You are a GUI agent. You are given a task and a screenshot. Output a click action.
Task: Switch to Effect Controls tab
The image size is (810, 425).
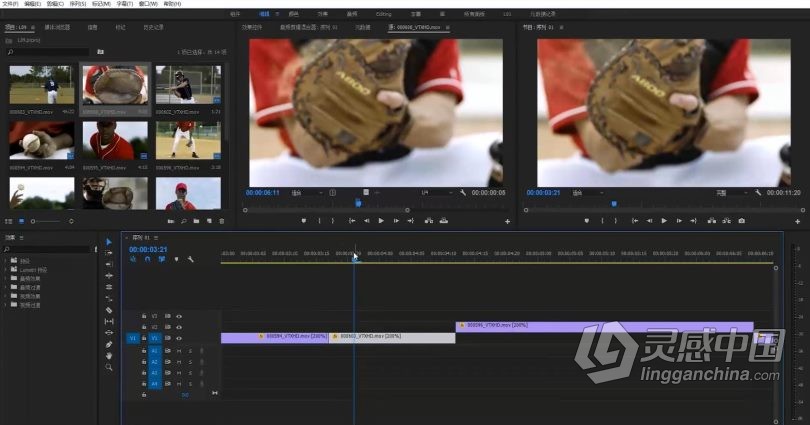coord(252,27)
